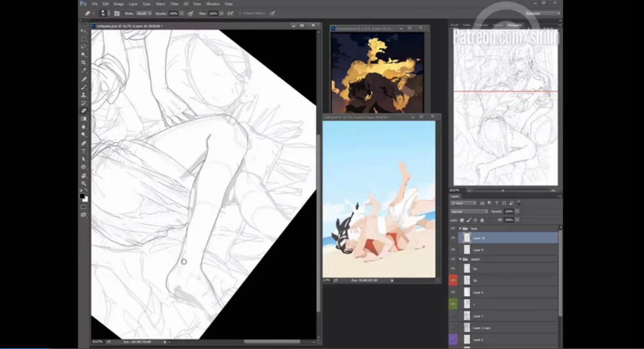Select the Pen tool
Image resolution: width=644 pixels, height=349 pixels.
coord(84,143)
